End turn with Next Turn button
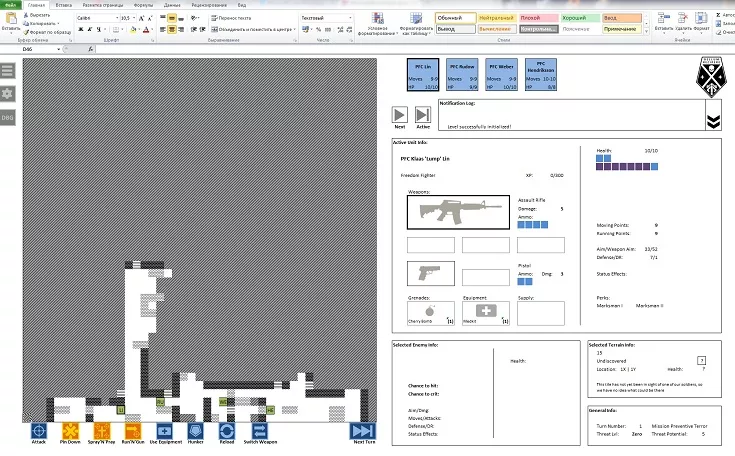735x456 pixels. 362,431
